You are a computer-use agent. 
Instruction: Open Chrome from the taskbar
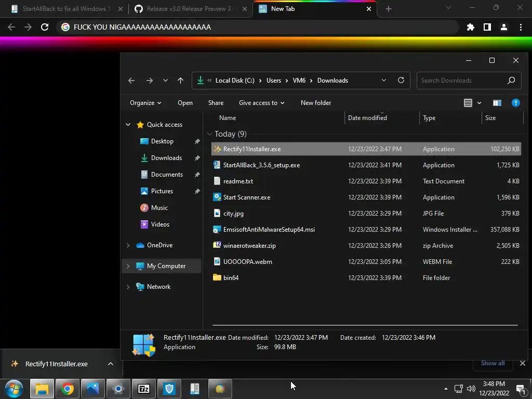pos(68,389)
